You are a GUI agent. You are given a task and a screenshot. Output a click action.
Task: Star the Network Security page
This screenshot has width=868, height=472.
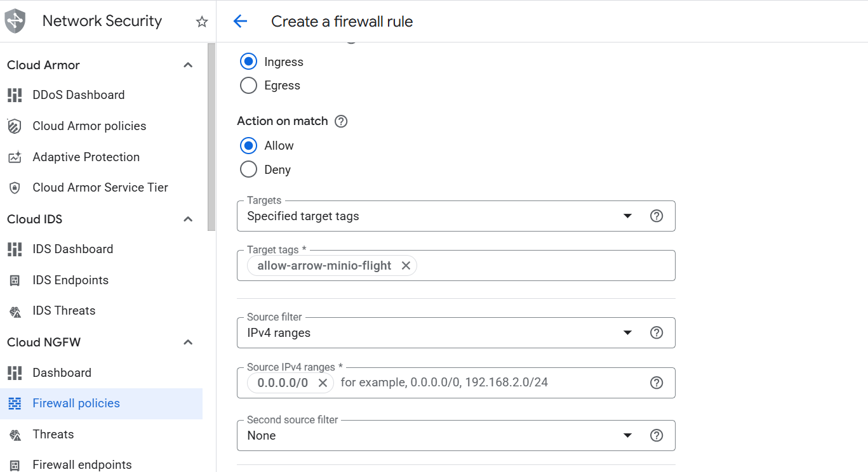click(201, 21)
